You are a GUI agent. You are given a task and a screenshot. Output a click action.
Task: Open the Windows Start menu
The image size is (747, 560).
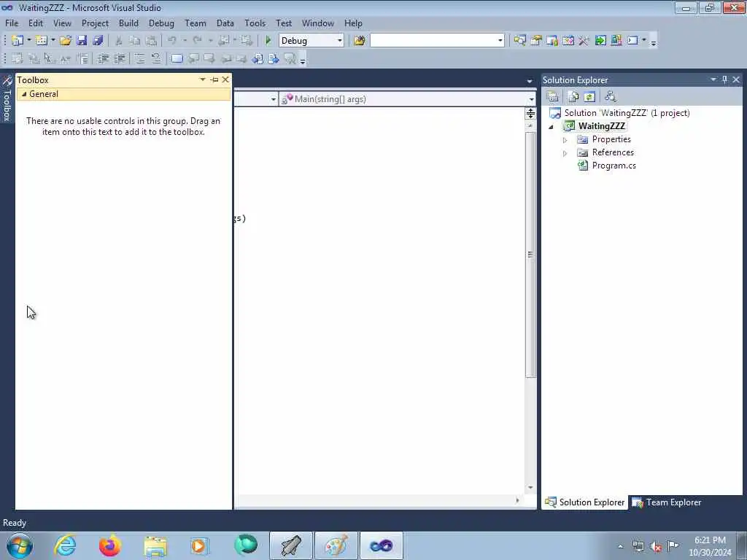(x=20, y=545)
